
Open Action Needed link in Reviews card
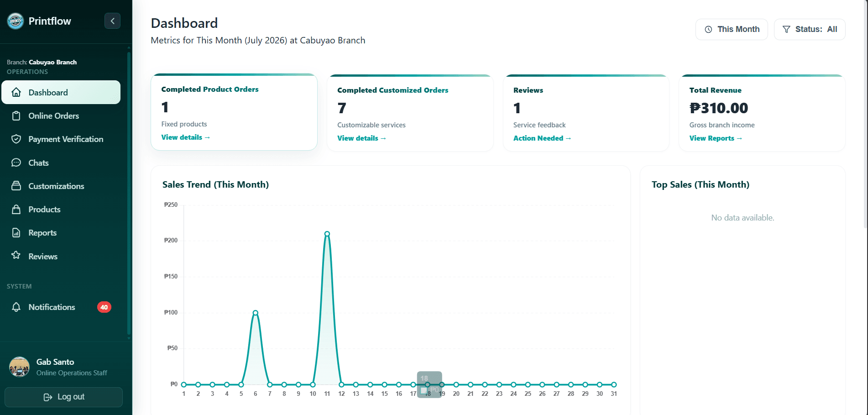tap(542, 138)
